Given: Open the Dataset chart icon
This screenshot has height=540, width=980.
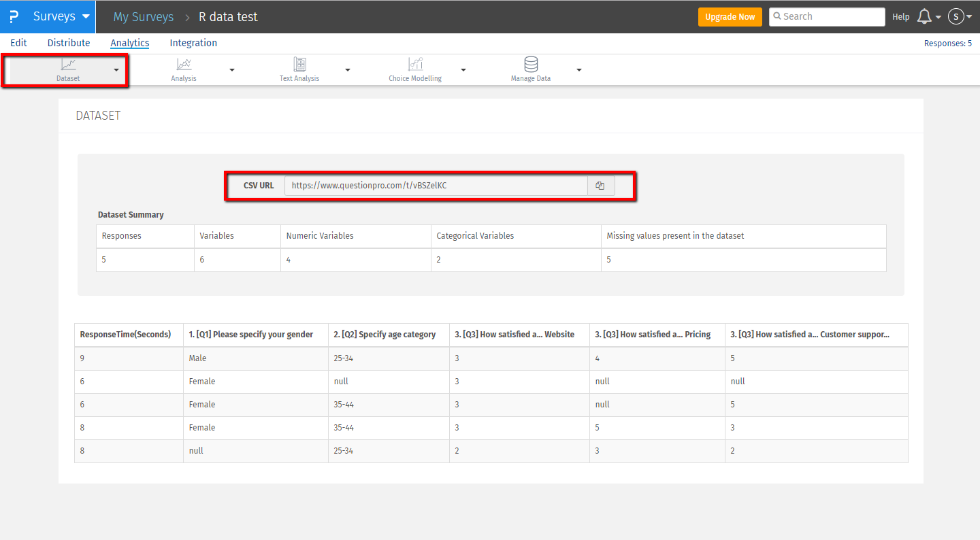Looking at the screenshot, I should tap(68, 65).
